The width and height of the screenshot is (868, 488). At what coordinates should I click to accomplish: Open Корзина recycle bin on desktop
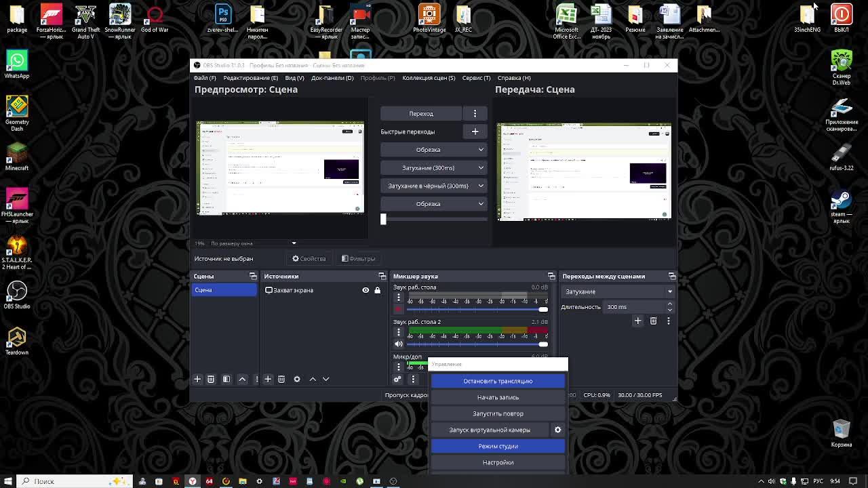tap(842, 434)
